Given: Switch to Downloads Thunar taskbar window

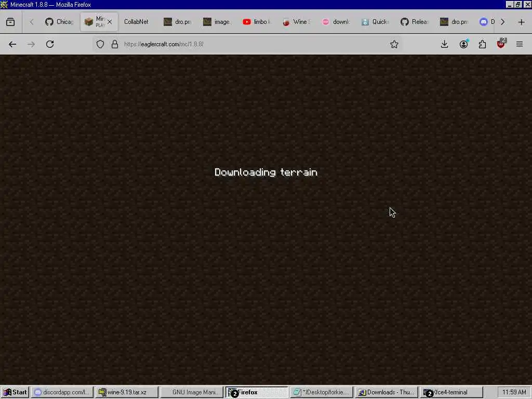Looking at the screenshot, I should point(387,392).
